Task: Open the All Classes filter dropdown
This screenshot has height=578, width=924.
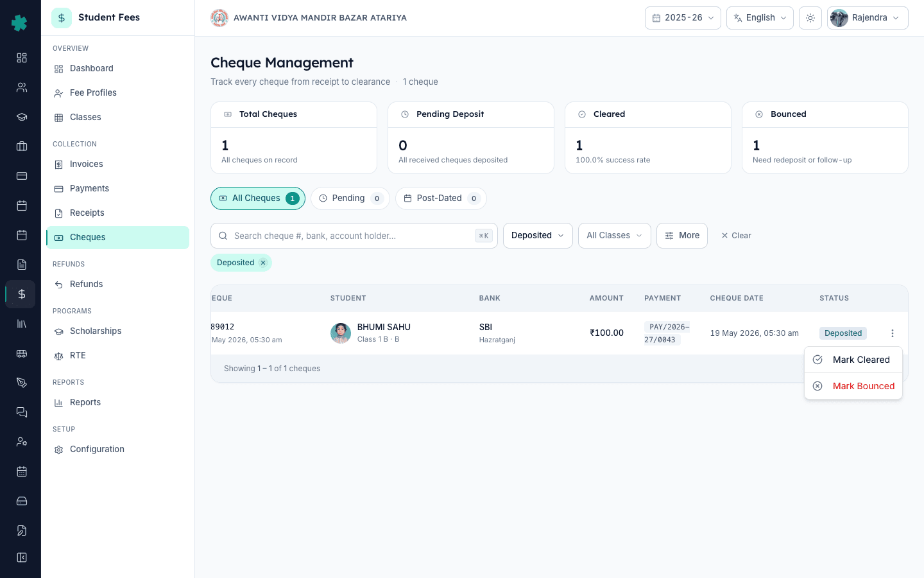Action: point(615,236)
